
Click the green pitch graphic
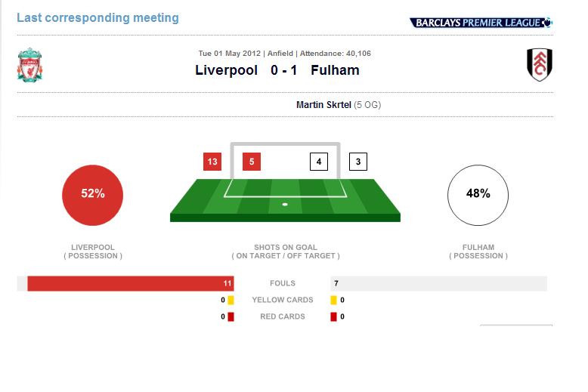click(x=285, y=200)
